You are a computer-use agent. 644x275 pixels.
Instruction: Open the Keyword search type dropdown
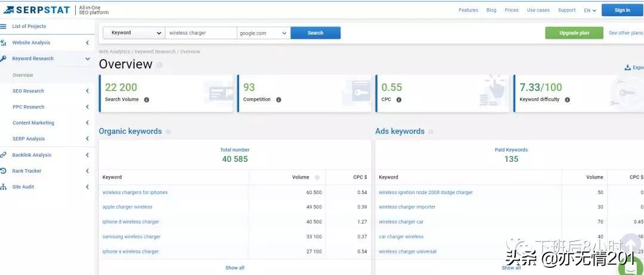134,33
